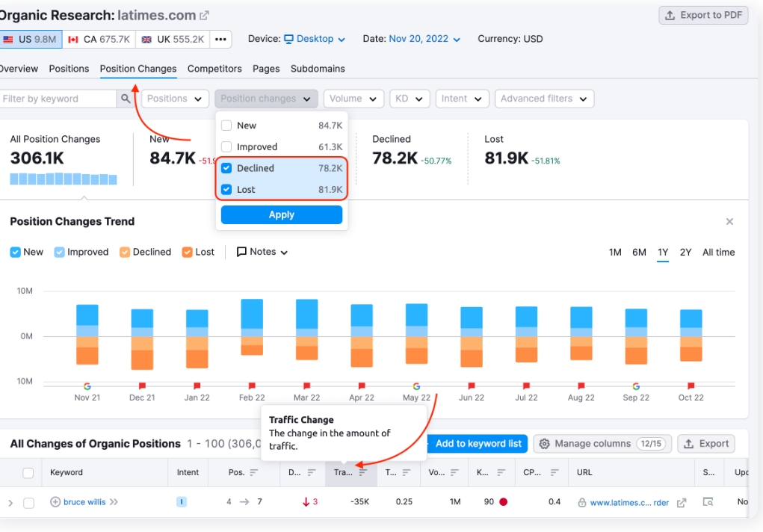Click the Google update marker under Nov 21

[87, 386]
